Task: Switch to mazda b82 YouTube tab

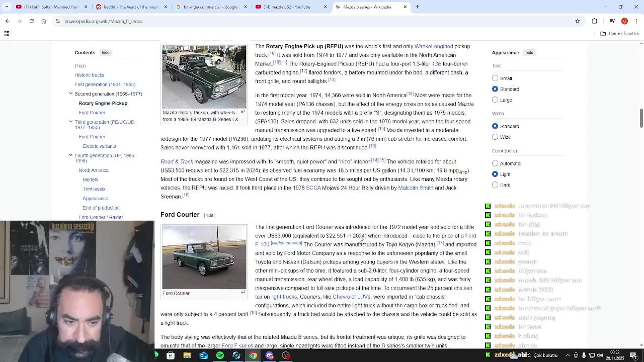Action: tap(291, 7)
